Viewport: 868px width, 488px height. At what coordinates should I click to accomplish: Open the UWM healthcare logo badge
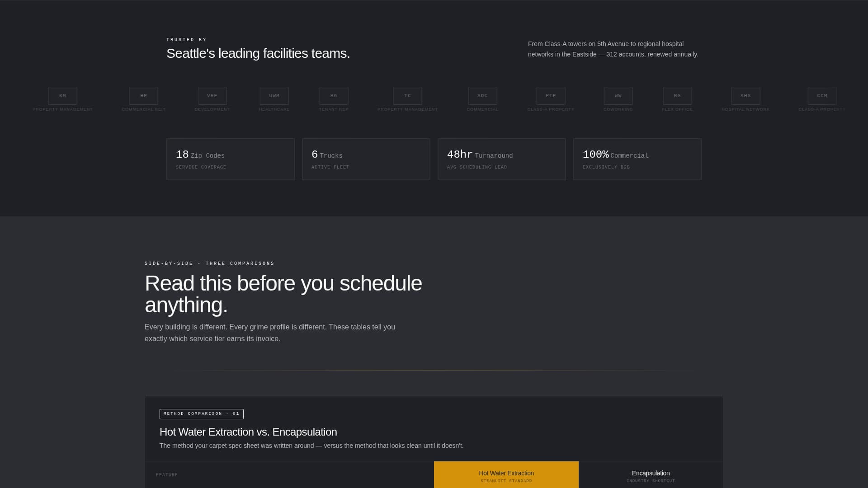coord(274,96)
